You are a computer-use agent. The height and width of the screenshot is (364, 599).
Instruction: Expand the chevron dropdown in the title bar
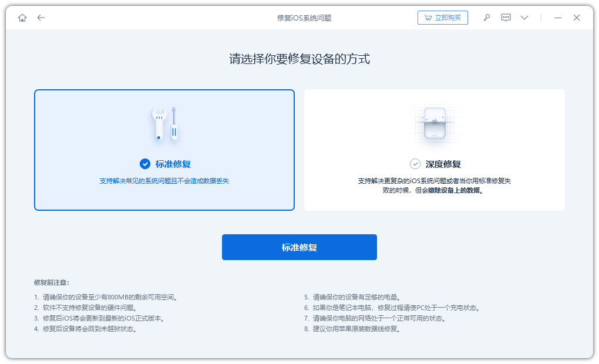[524, 18]
